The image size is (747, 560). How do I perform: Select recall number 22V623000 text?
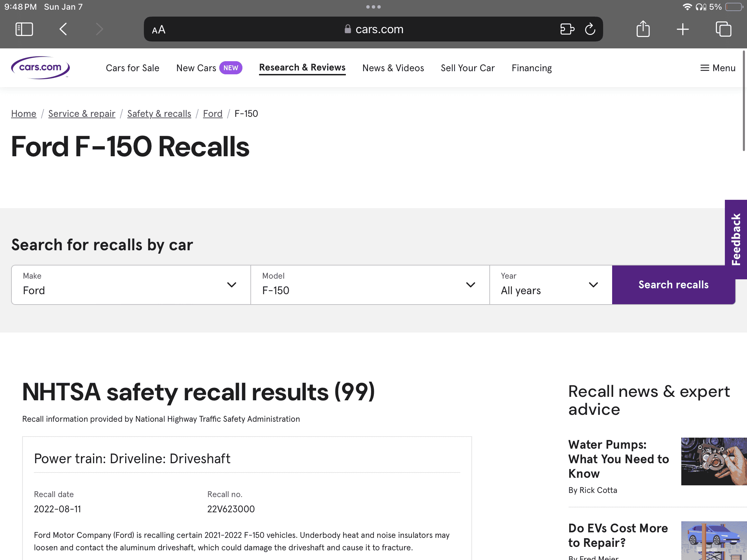coord(231,509)
